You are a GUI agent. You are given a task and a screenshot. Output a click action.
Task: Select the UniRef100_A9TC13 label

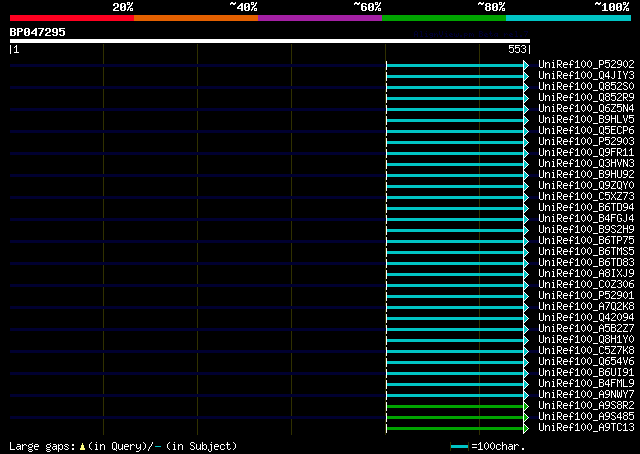tap(586, 428)
